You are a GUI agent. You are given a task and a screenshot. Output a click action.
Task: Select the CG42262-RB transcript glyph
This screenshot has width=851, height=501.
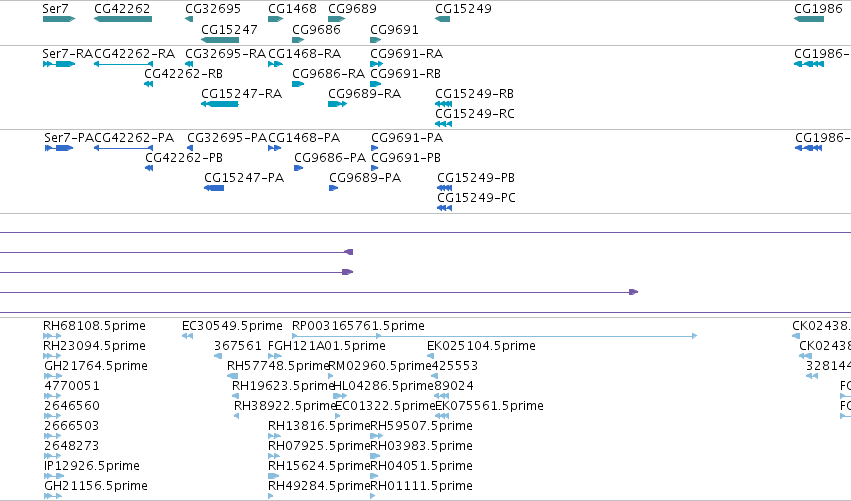tap(148, 84)
